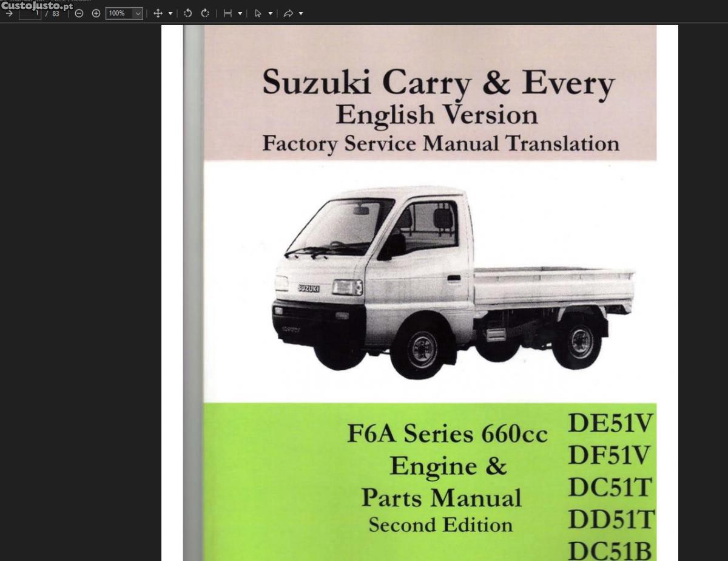
Task: Click the page number input field
Action: [x=30, y=13]
